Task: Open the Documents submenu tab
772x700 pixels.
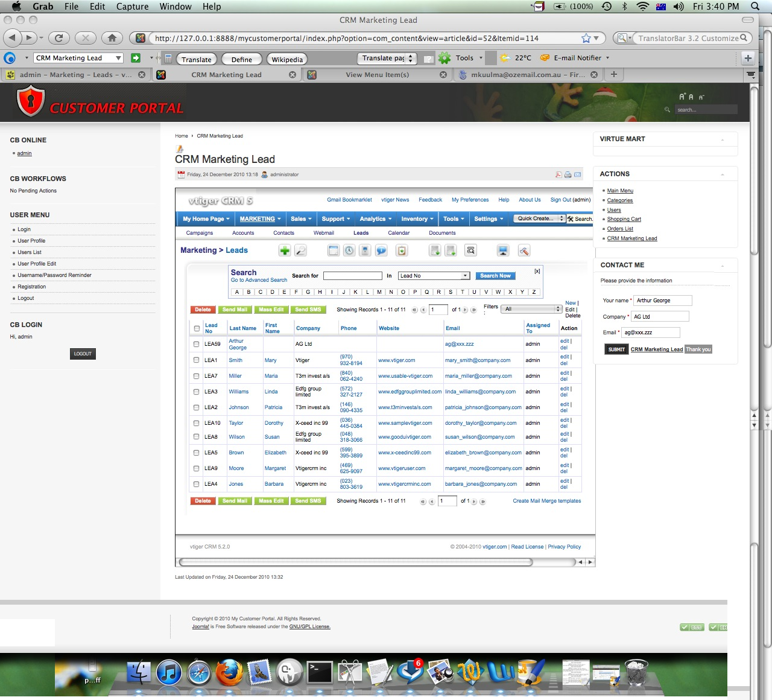Action: point(442,233)
